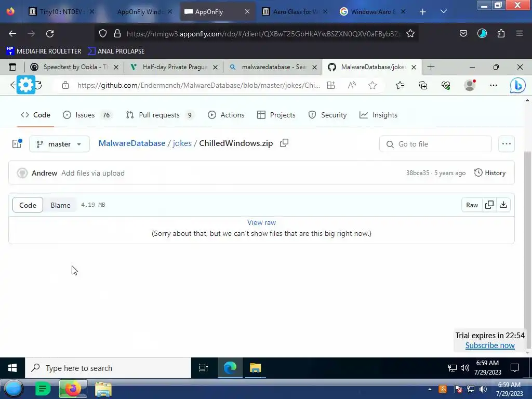The height and width of the screenshot is (399, 532).
Task: Switch to the Tiny10 : NTDEV Firefox tab
Action: pyautogui.click(x=61, y=12)
